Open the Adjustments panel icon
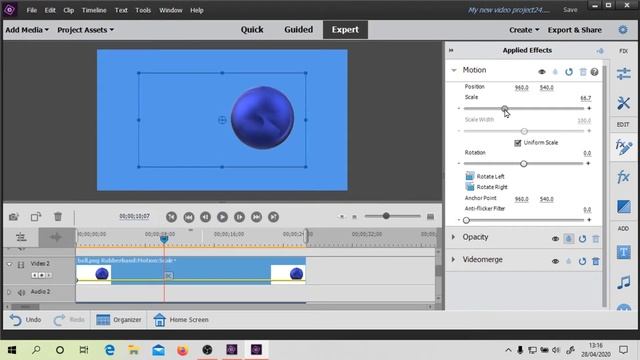Image resolution: width=640 pixels, height=360 pixels. coord(623,73)
